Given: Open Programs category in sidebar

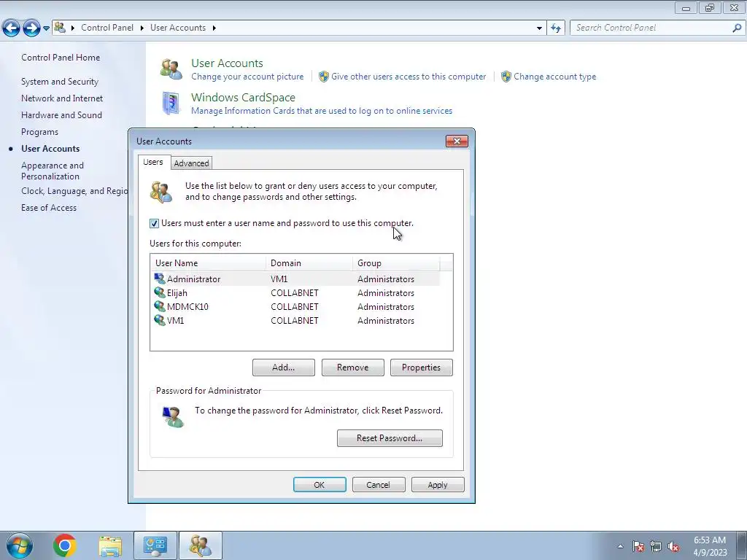Looking at the screenshot, I should pos(39,132).
